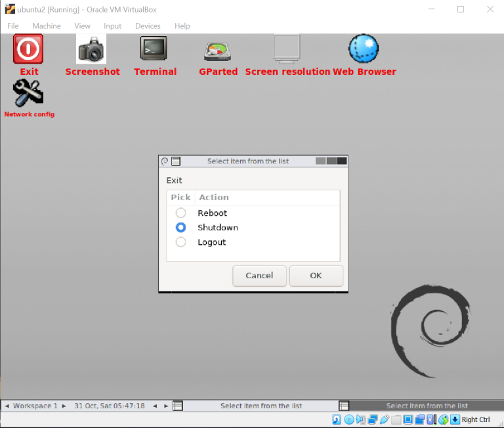Click Debian swirl icon in dialog title bar
Screen dimensions: 504x428
(165, 161)
